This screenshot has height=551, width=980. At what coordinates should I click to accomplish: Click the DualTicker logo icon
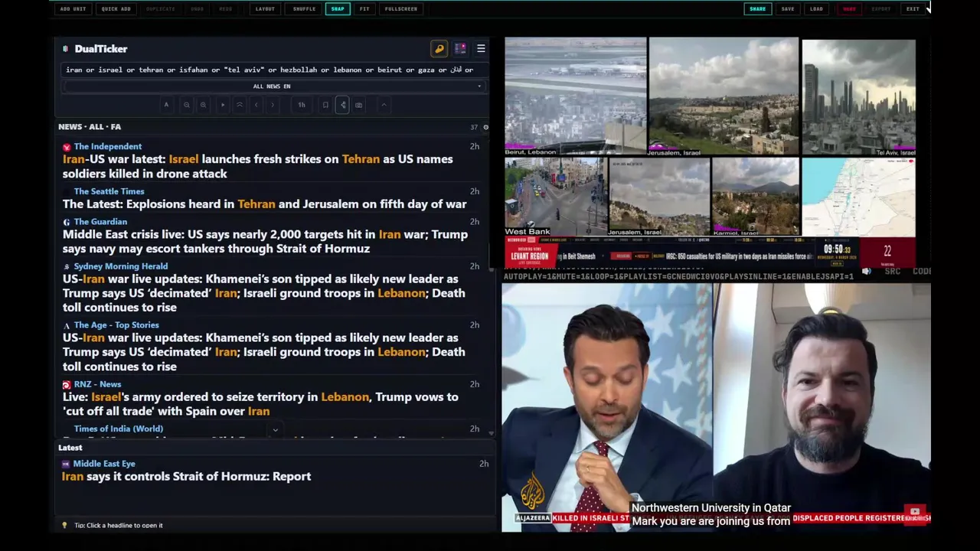tap(66, 49)
